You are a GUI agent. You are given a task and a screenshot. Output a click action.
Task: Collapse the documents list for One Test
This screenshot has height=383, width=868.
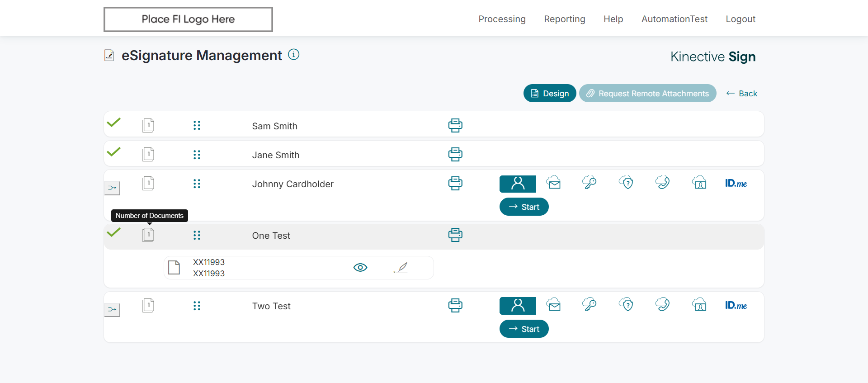148,235
